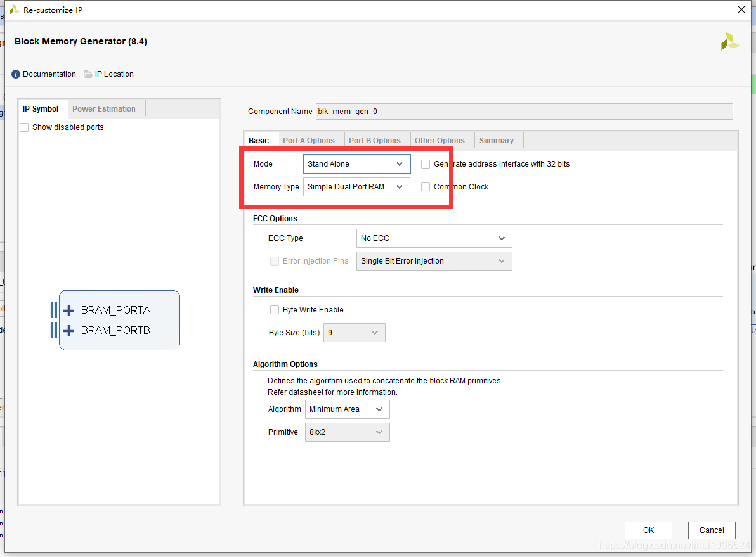Open the Power Estimation tab
The width and height of the screenshot is (756, 557).
tap(104, 108)
